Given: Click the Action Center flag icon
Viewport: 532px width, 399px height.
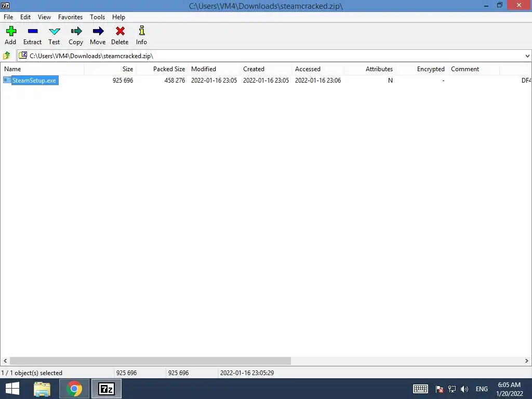Looking at the screenshot, I should [x=440, y=389].
